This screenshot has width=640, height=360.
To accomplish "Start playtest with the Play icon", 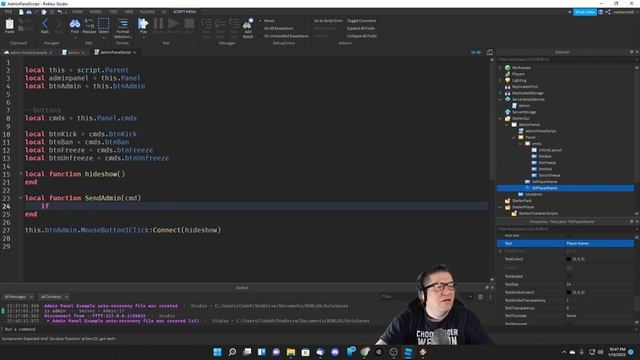I will (x=143, y=25).
